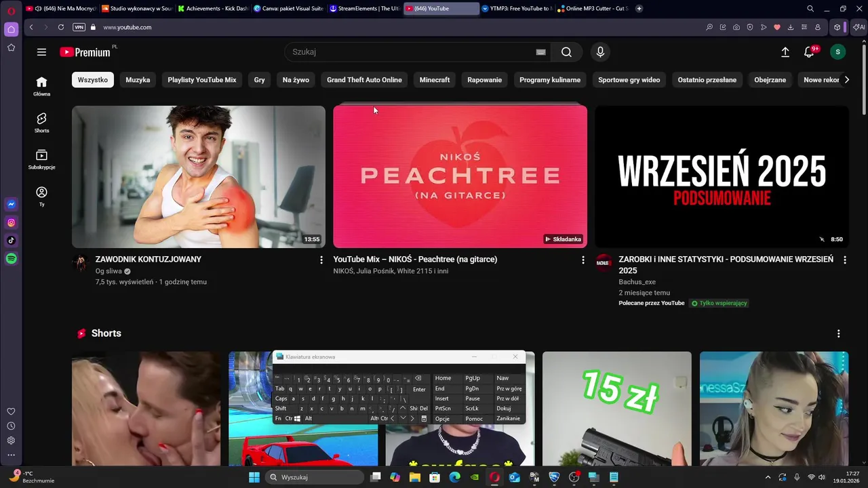Image resolution: width=868 pixels, height=488 pixels.
Task: Select 'Grand Theft Auto Online' chip
Action: [364, 80]
